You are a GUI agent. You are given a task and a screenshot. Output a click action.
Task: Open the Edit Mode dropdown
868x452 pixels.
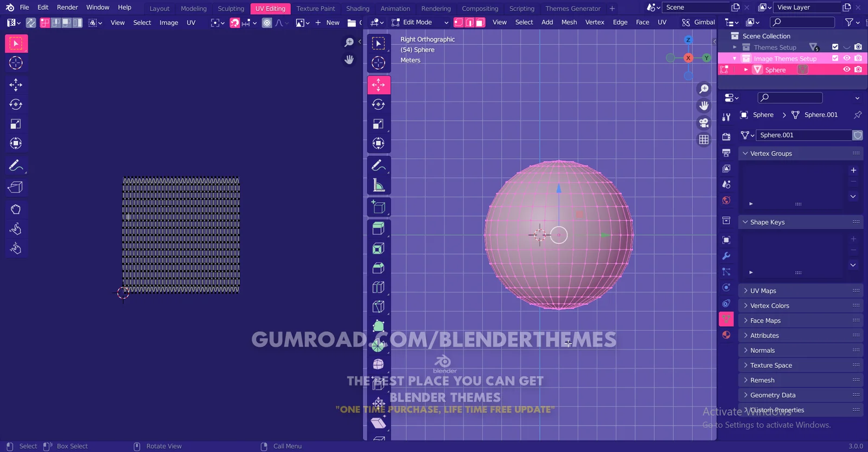click(420, 22)
